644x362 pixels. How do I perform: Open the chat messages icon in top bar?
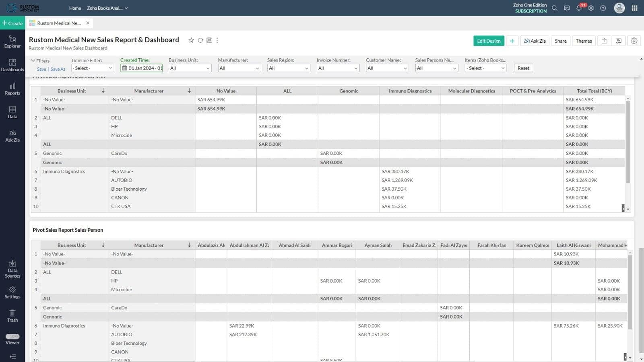coord(567,8)
